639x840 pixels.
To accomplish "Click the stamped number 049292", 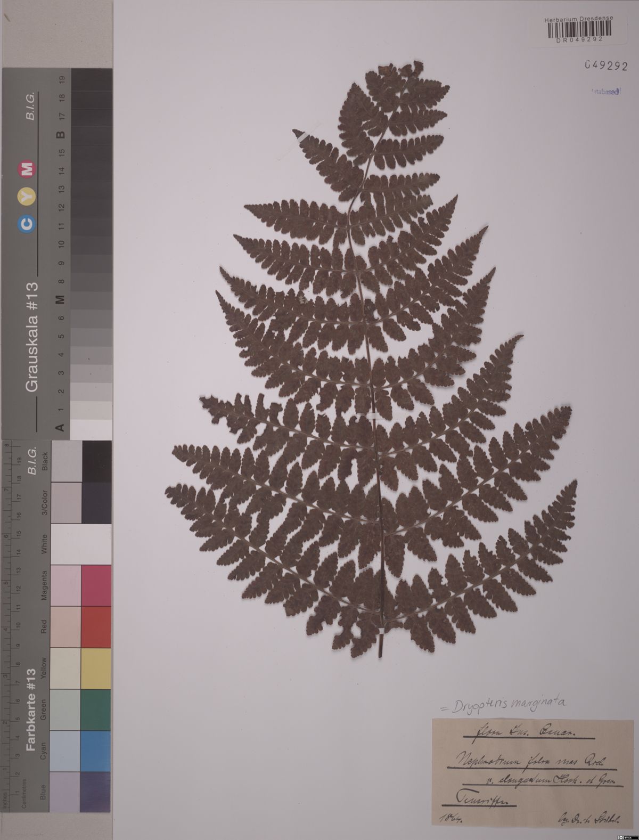I will tap(605, 66).
